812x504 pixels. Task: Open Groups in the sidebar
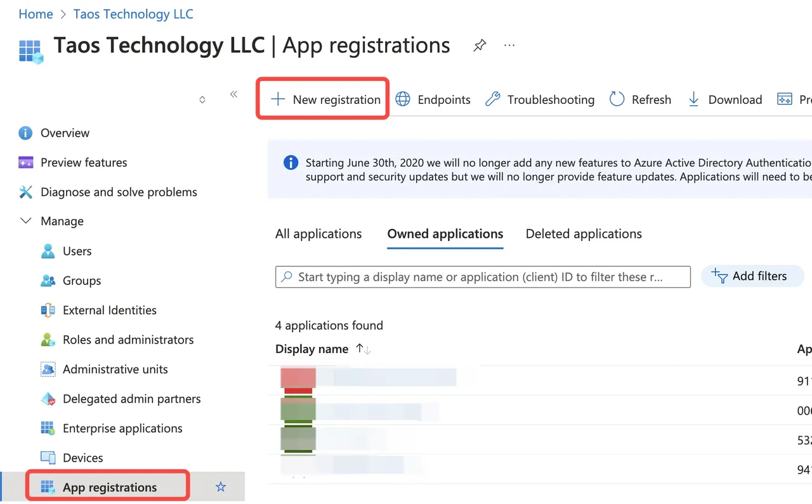82,281
